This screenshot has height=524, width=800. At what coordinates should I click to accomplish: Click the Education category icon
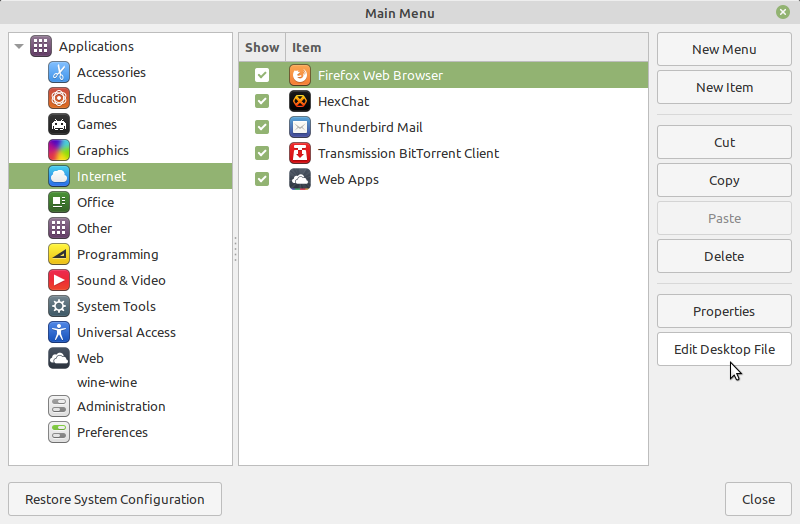[59, 98]
